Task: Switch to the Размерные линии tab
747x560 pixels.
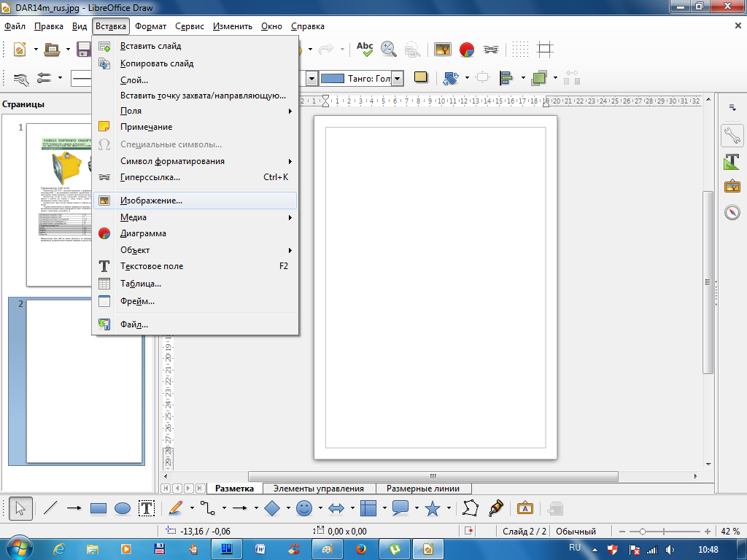Action: [x=423, y=489]
